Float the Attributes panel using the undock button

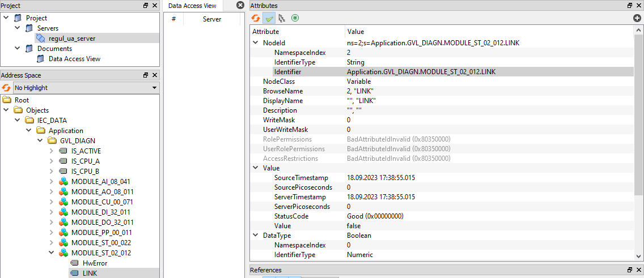[x=630, y=6]
